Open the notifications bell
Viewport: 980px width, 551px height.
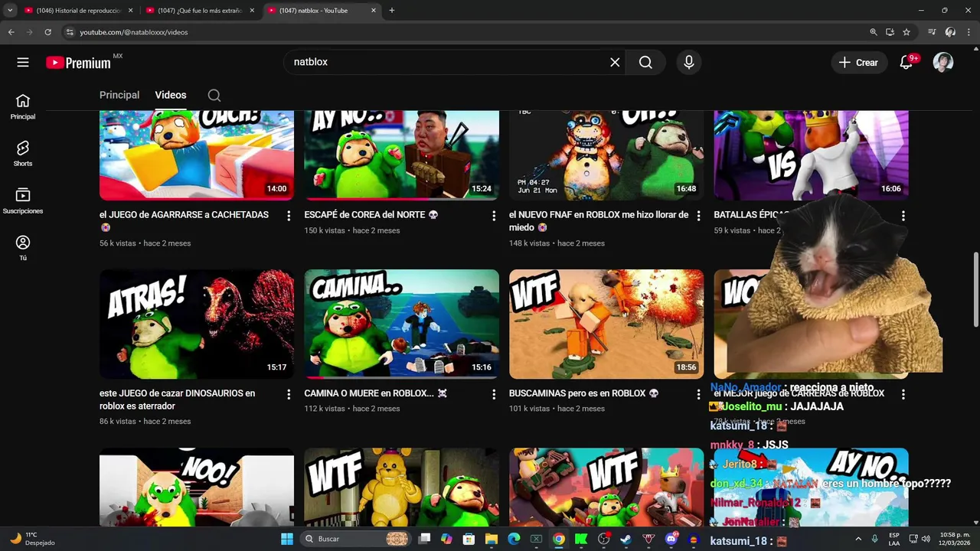coord(906,63)
